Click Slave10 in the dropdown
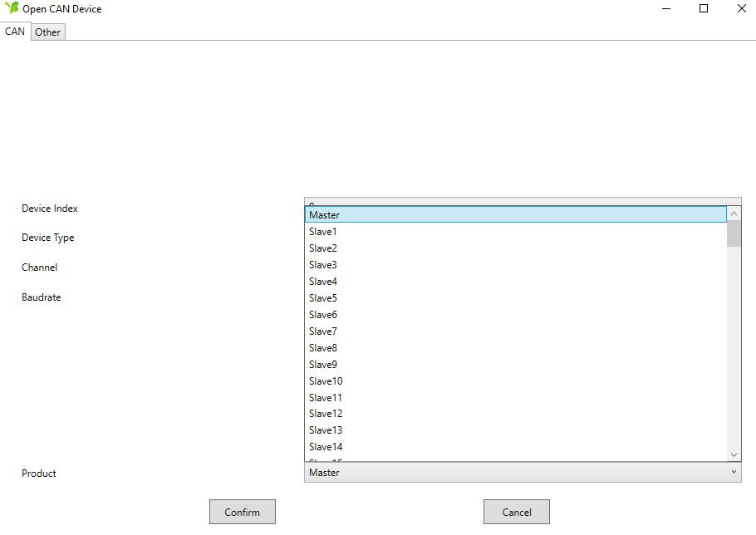This screenshot has width=756, height=535. click(515, 380)
